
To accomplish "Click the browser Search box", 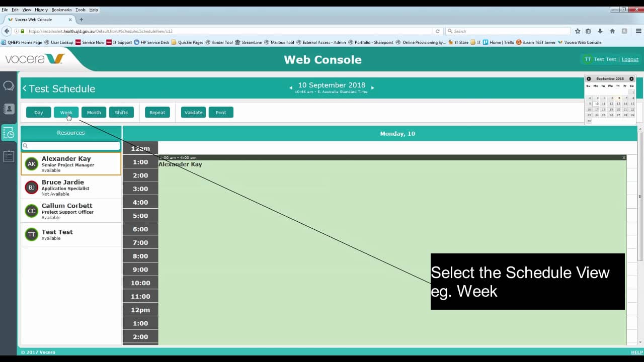I will 508,31.
